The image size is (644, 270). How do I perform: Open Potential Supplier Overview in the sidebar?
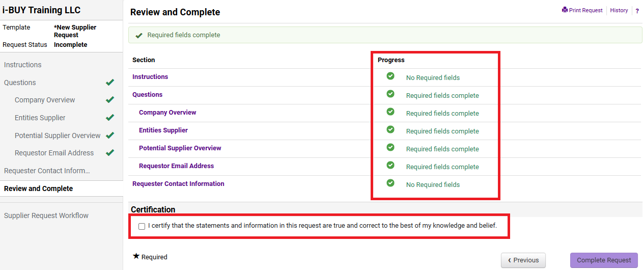coord(58,136)
